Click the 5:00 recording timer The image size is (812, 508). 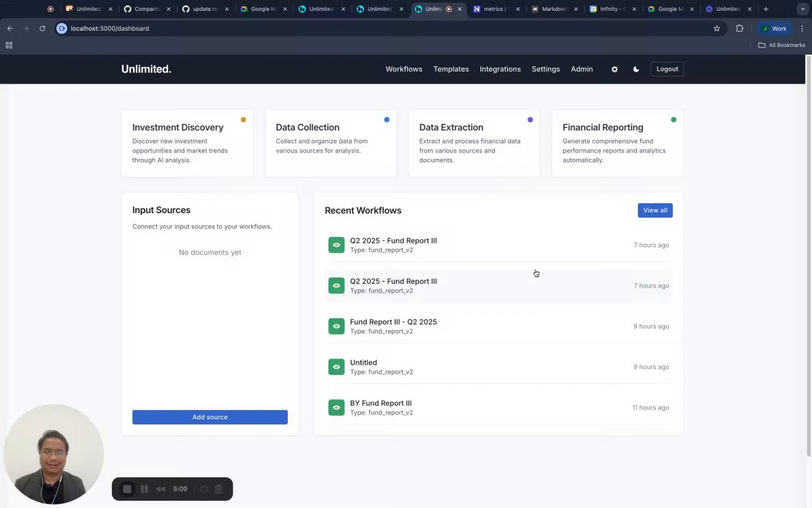pos(180,489)
